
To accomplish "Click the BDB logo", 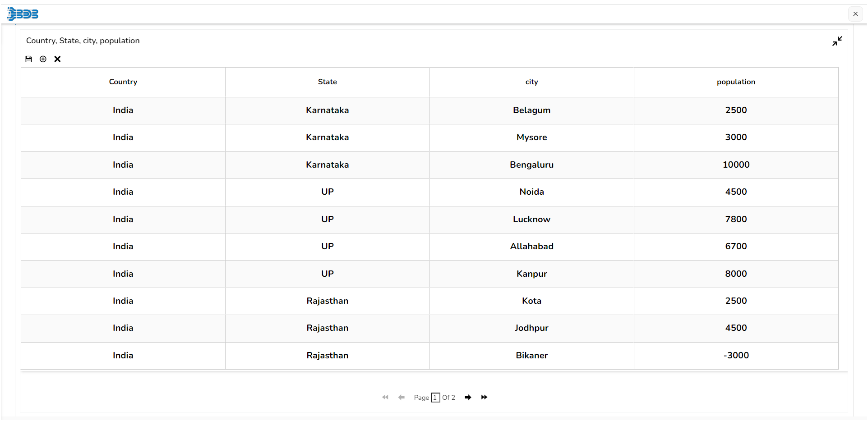I will pyautogui.click(x=23, y=14).
